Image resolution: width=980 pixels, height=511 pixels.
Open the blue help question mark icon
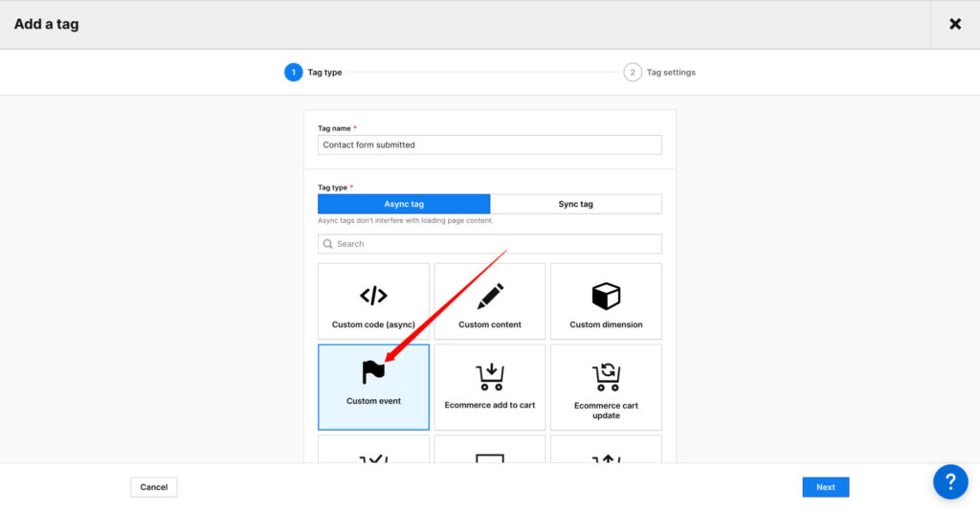coord(950,481)
